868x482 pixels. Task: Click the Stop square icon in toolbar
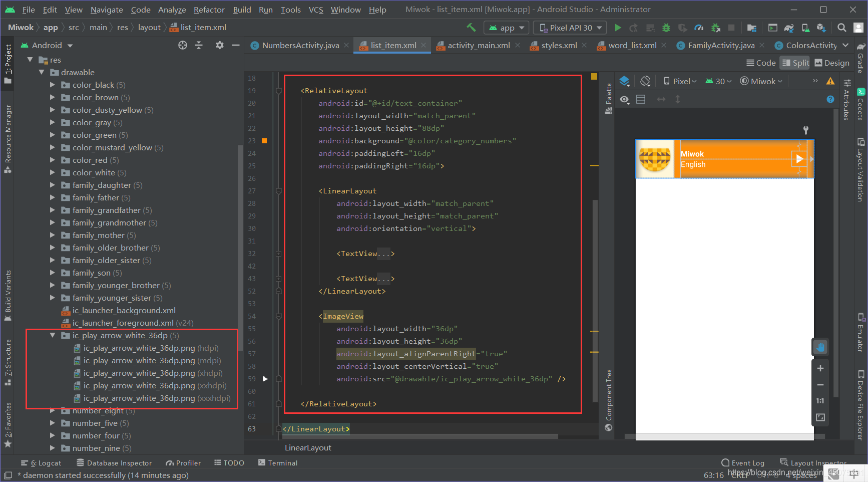[731, 28]
